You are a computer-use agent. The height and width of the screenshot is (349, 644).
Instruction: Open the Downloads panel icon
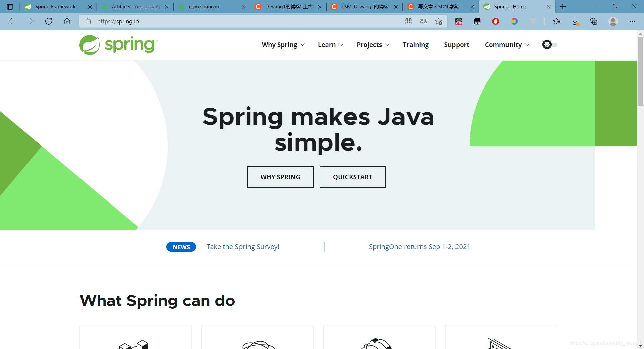click(576, 21)
